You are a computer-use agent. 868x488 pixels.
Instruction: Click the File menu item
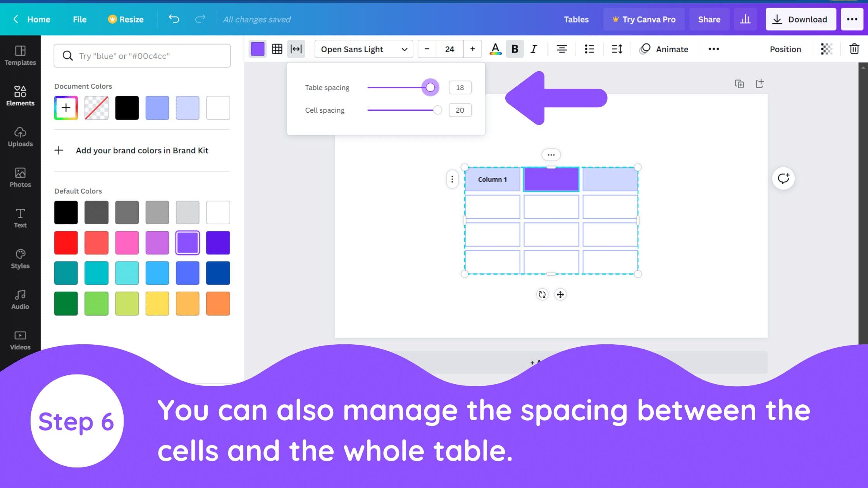tap(79, 19)
